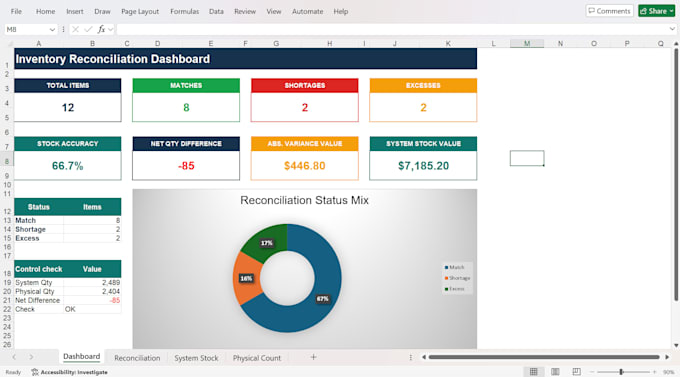
Task: Open the Home ribbon tab
Action: (x=46, y=11)
